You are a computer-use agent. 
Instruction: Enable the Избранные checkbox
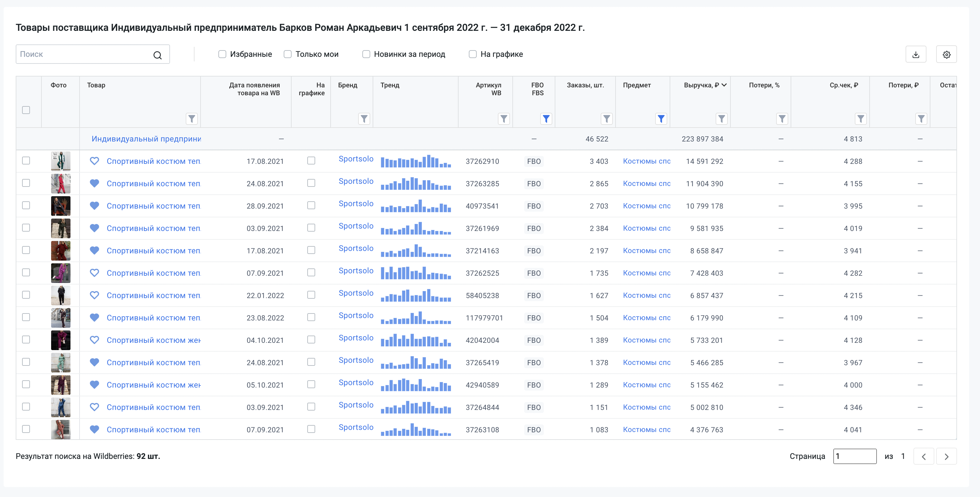(x=222, y=54)
